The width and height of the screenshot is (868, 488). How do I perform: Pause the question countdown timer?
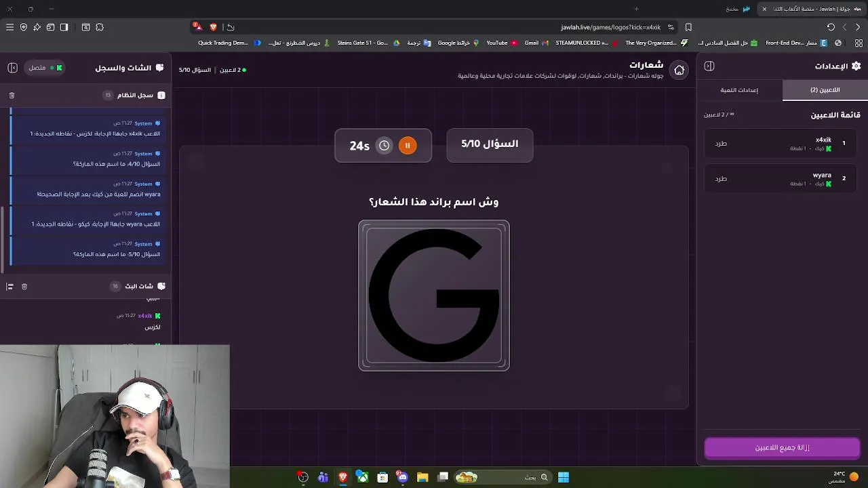pyautogui.click(x=408, y=145)
